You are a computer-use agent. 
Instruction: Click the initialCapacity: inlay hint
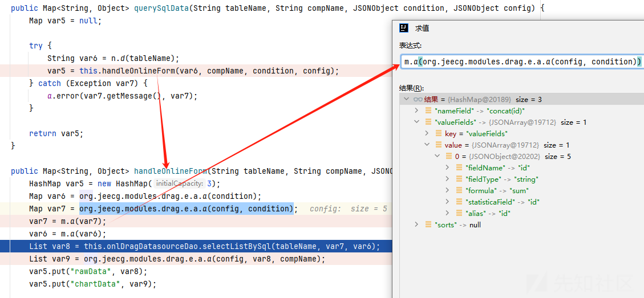point(180,183)
